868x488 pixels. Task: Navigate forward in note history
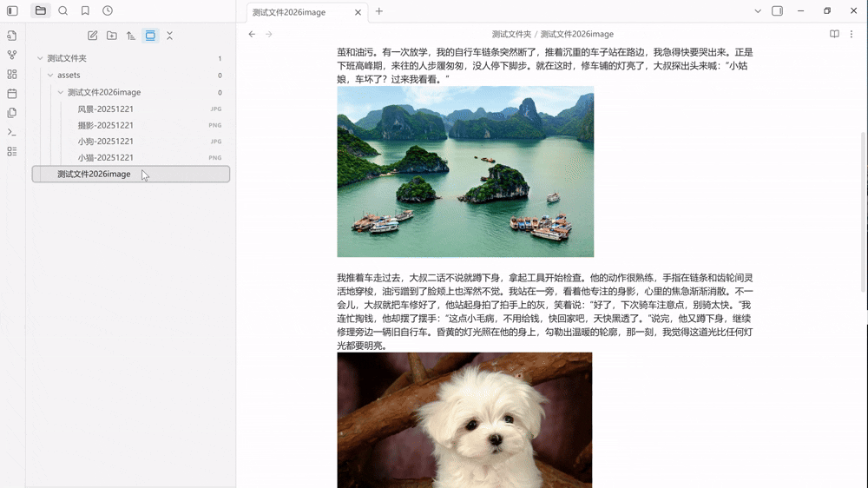(269, 34)
